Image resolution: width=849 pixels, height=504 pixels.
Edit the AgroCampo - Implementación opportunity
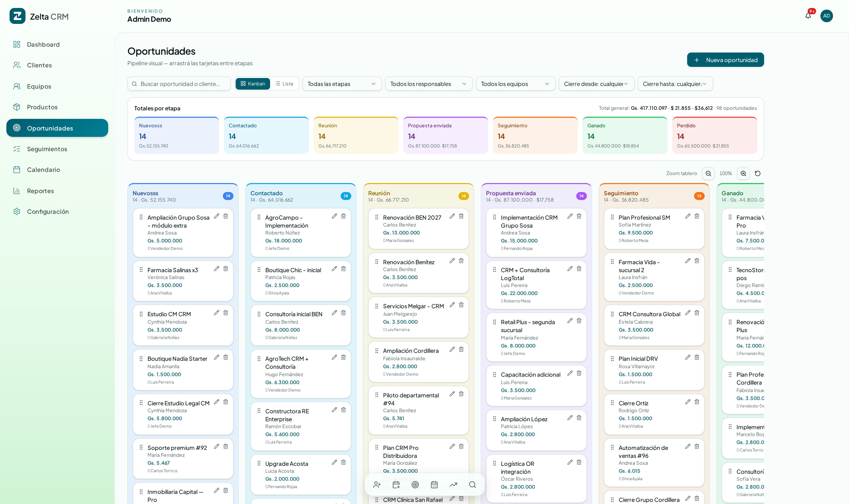[x=334, y=216]
